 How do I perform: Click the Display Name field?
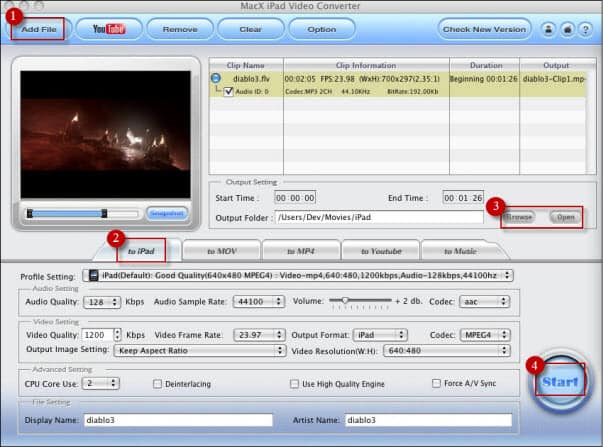[x=178, y=420]
